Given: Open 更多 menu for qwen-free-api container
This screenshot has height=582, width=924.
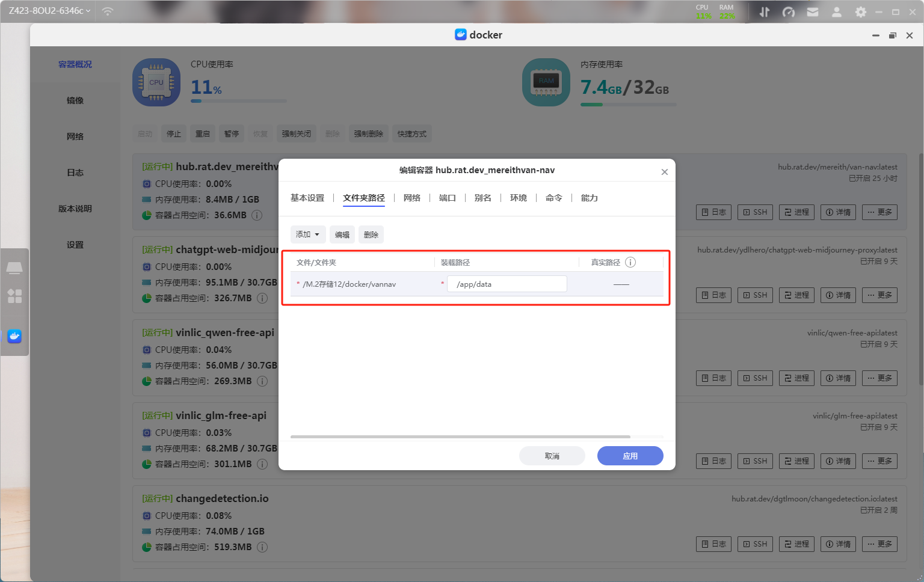Looking at the screenshot, I should (x=880, y=378).
